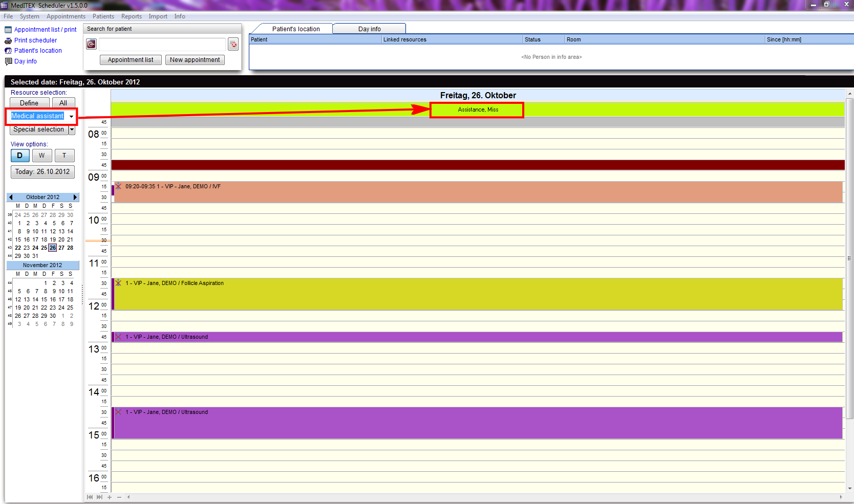Click the vertical scrollbar up arrow of the schedule
This screenshot has height=504, width=854.
(x=850, y=94)
